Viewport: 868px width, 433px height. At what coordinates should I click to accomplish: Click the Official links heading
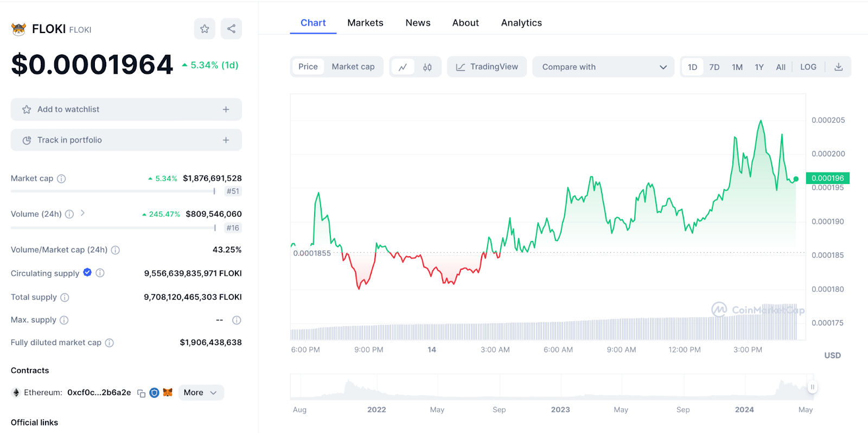coord(34,423)
